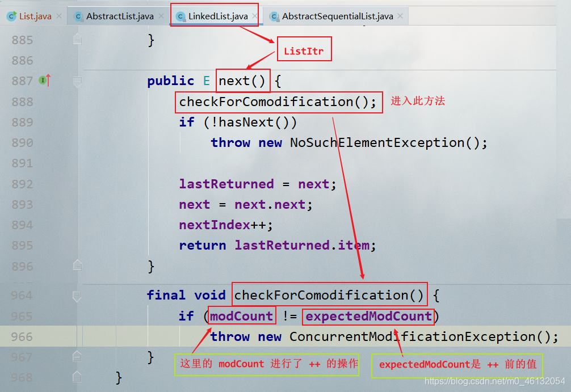The height and width of the screenshot is (392, 571).
Task: Click the next() method name on line 887
Action: pyautogui.click(x=242, y=81)
